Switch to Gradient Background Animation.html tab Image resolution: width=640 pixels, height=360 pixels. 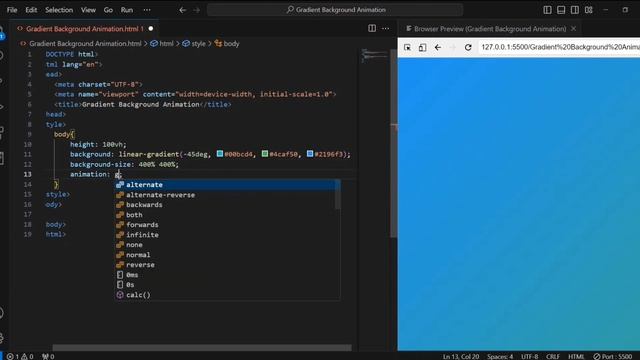click(x=84, y=29)
